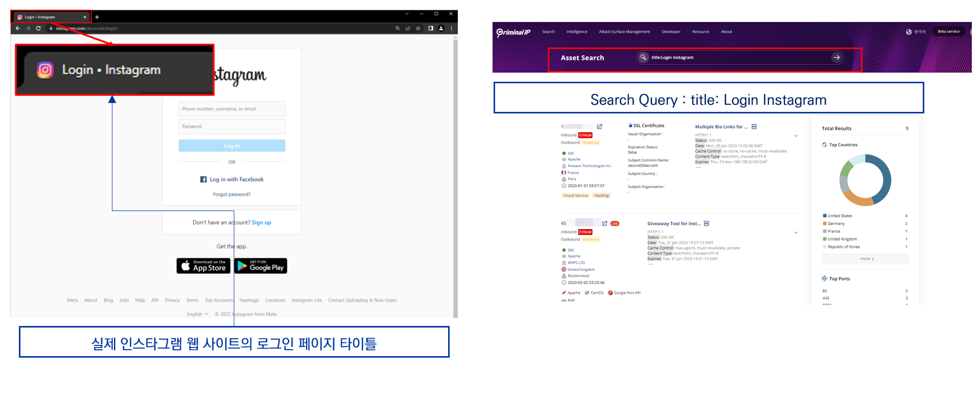The width and height of the screenshot is (980, 397).
Task: Expand the Multiple Bio Links result chevron
Action: [796, 136]
